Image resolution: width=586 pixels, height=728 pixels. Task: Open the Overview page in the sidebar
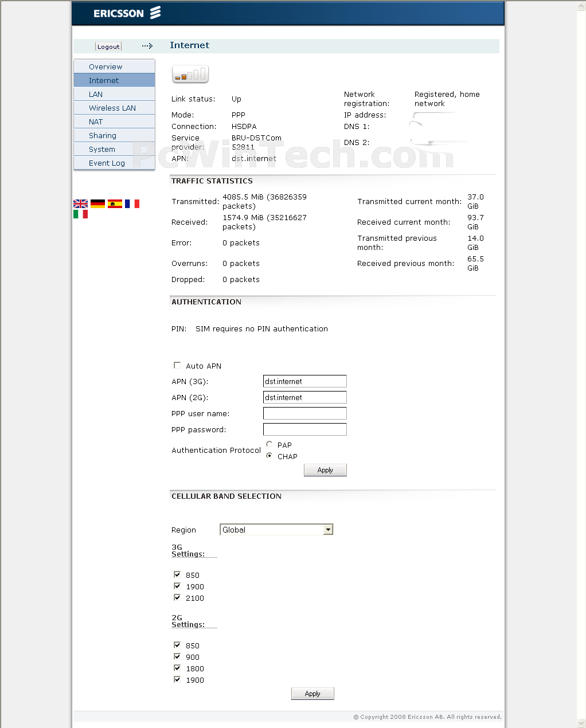[114, 66]
